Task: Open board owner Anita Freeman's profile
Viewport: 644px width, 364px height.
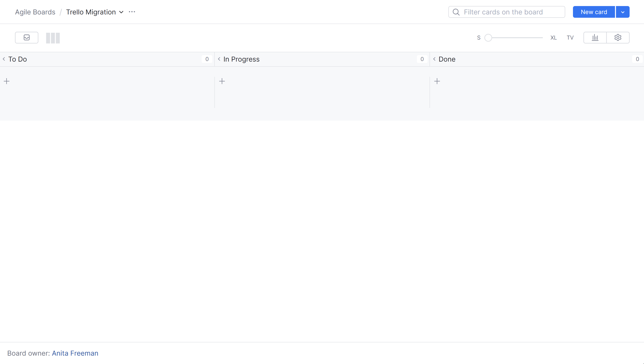Action: click(75, 353)
